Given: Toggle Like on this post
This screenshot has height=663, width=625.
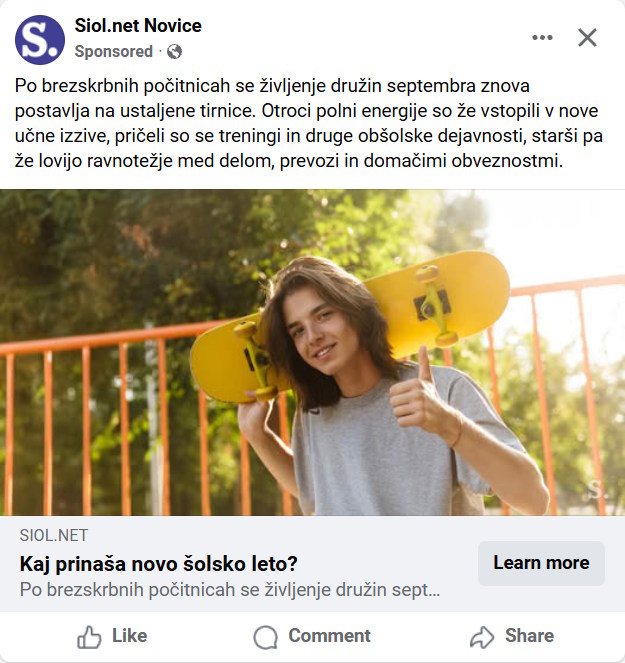Looking at the screenshot, I should (112, 636).
